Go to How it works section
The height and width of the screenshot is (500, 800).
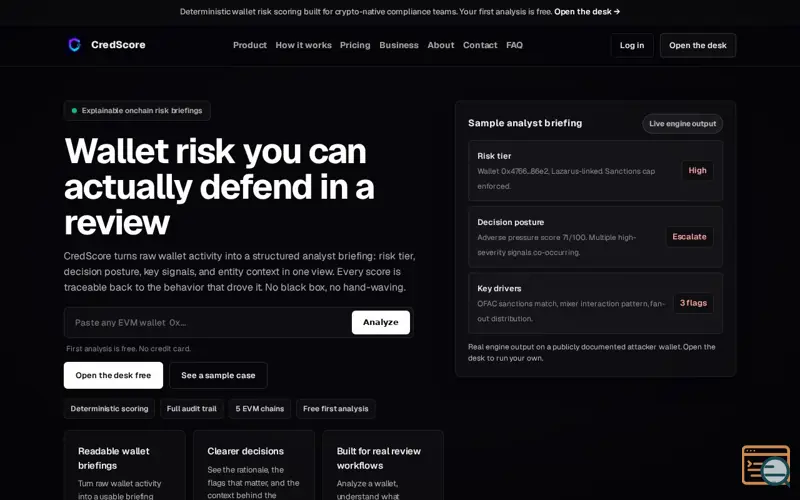click(303, 45)
